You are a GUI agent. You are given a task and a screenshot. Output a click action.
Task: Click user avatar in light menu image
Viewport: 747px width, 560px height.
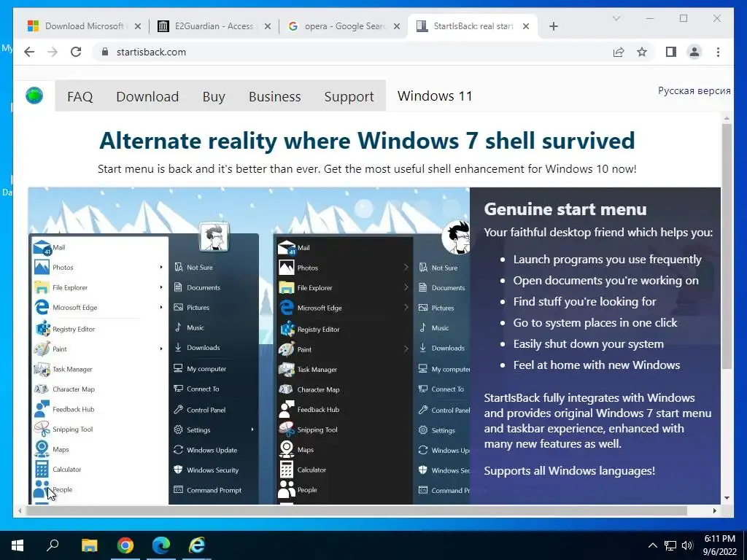coord(214,236)
